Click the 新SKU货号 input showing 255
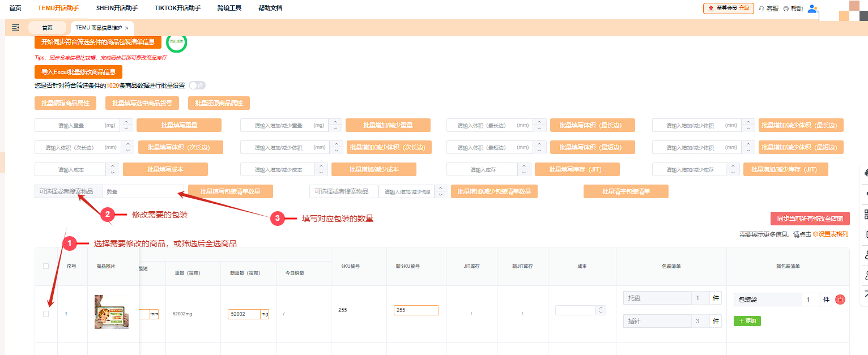The height and width of the screenshot is (355, 868). pos(416,310)
